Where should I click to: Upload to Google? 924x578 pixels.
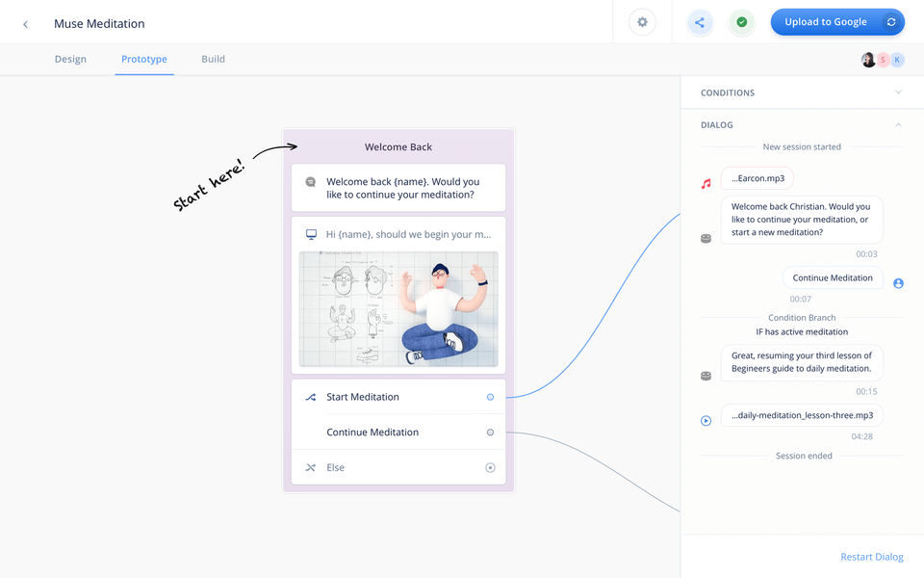[836, 22]
